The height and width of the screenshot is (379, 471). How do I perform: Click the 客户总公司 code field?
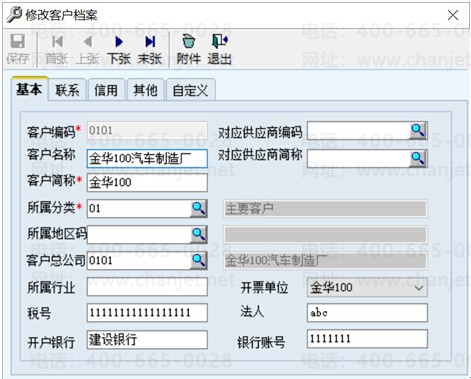coord(139,260)
